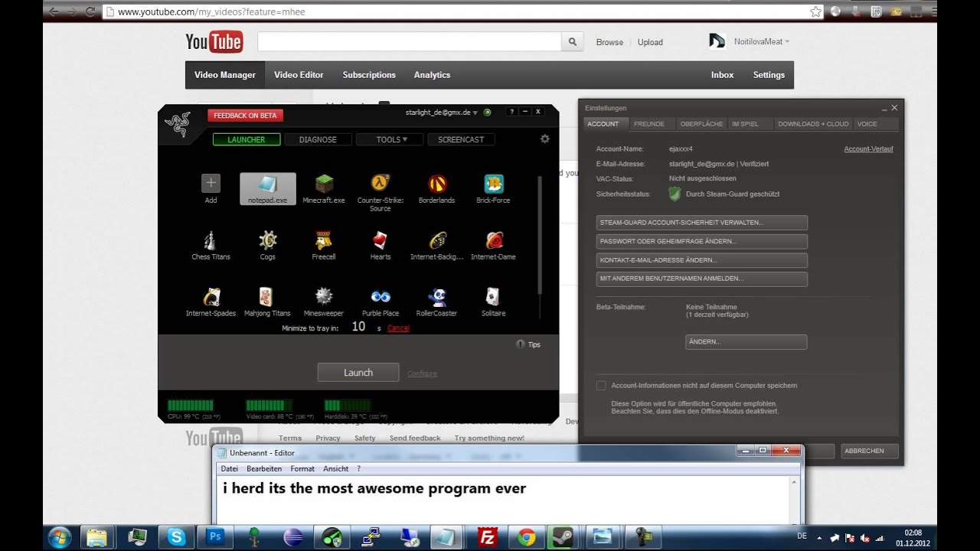Select the Mahjong Titans icon
Image resolution: width=980 pixels, height=551 pixels.
[267, 302]
